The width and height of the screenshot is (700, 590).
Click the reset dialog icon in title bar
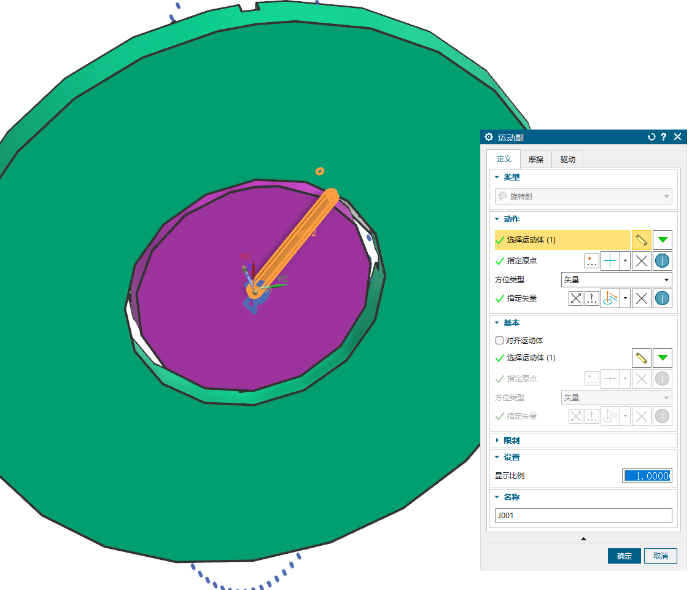[651, 137]
